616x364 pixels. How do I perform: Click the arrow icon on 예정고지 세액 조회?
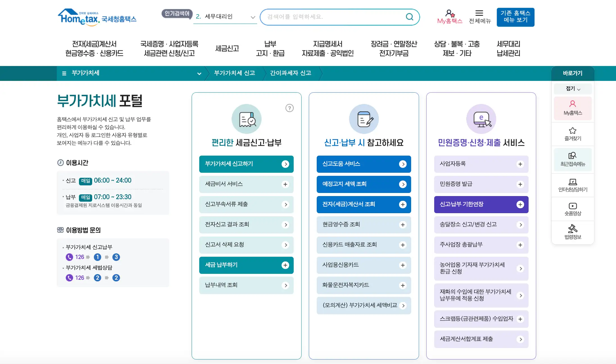[403, 184]
